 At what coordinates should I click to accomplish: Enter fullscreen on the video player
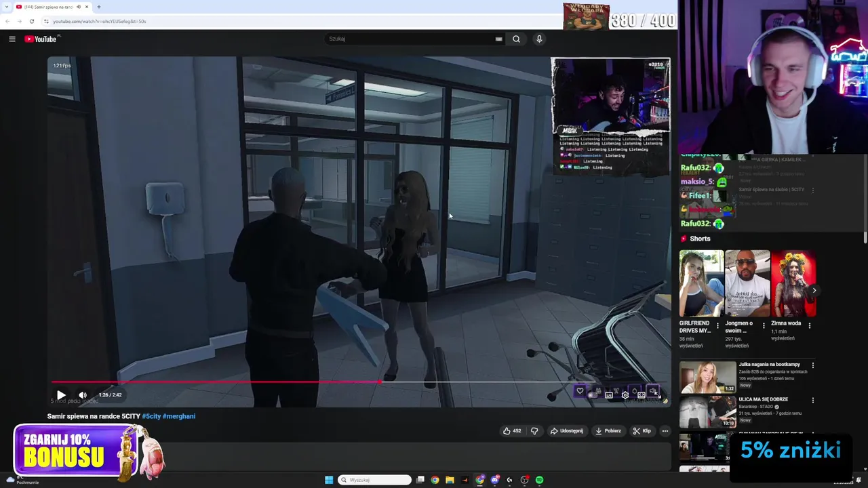point(656,394)
